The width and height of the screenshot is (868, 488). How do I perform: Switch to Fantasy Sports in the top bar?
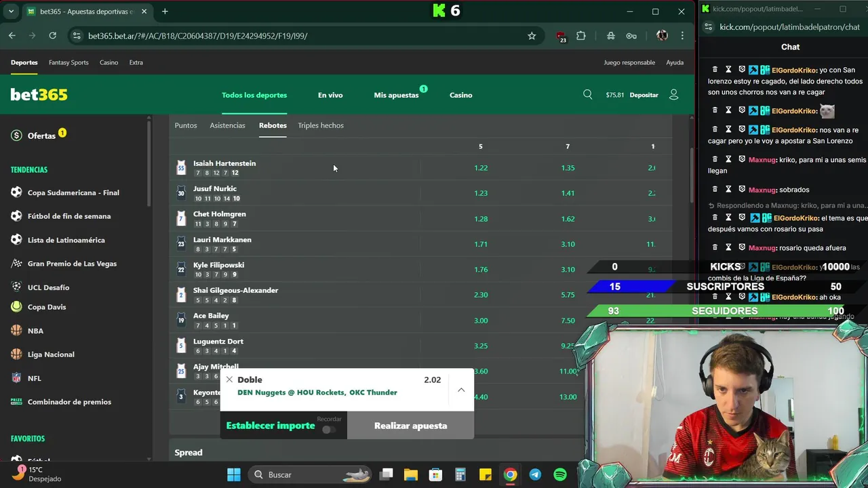(68, 62)
